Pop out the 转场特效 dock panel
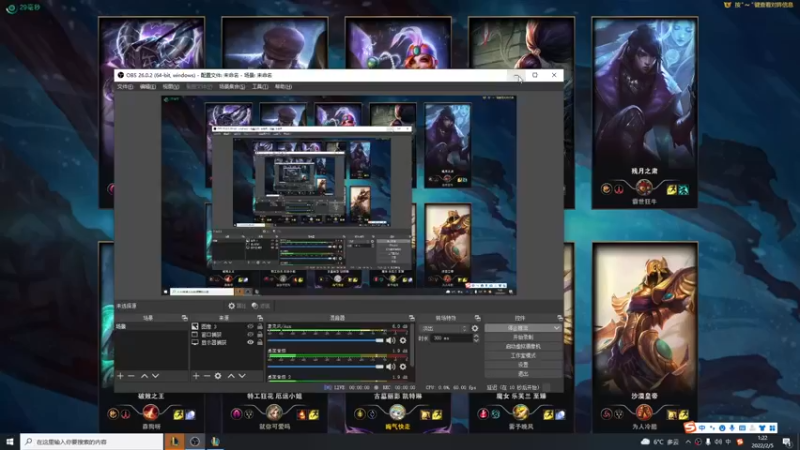Viewport: 800px width, 450px height. pyautogui.click(x=478, y=318)
